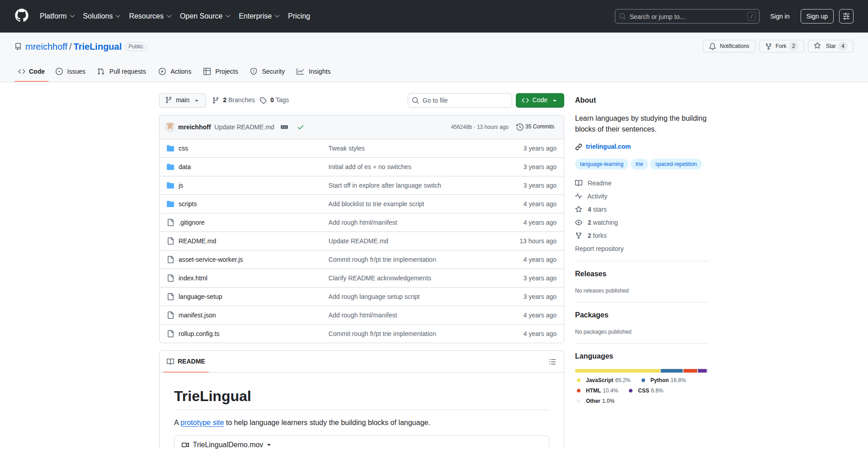Open the trielingual.com website link

608,147
